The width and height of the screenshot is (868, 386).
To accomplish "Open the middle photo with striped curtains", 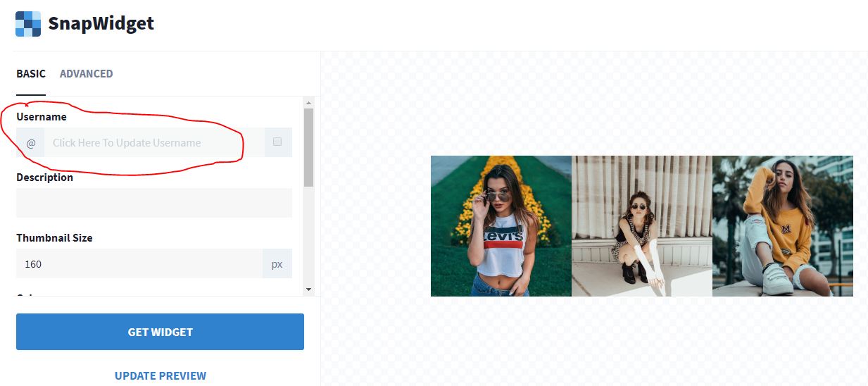I will 642,226.
